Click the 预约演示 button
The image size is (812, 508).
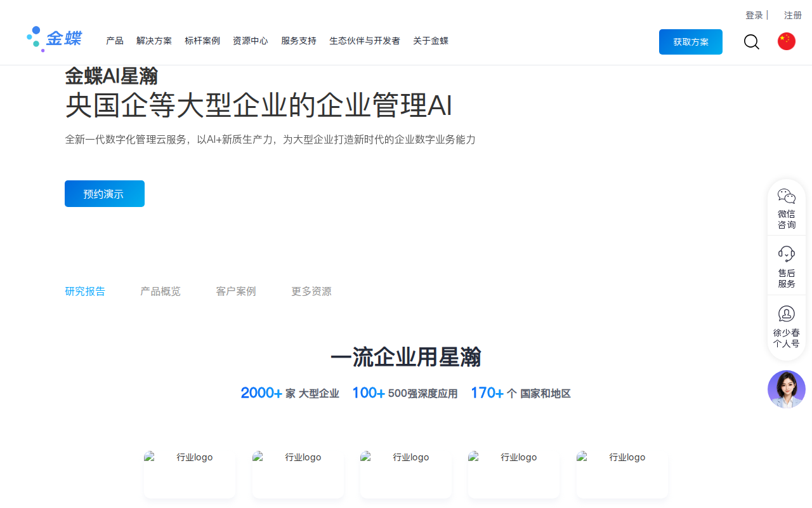[x=105, y=194]
